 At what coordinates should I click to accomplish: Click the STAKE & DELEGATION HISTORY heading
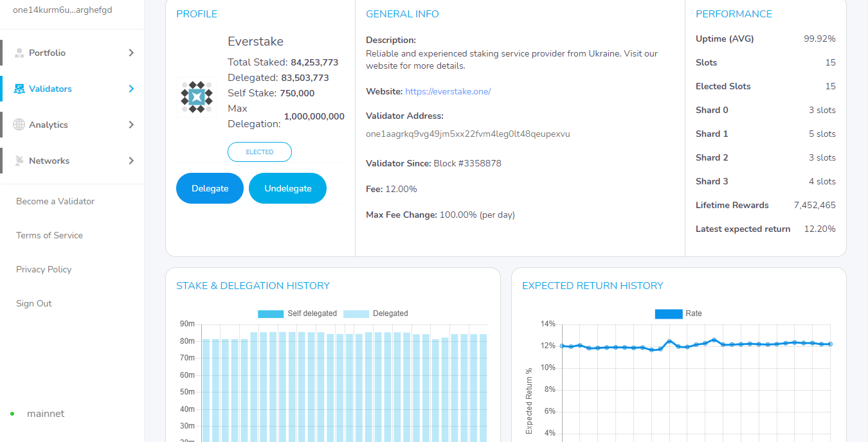point(253,286)
